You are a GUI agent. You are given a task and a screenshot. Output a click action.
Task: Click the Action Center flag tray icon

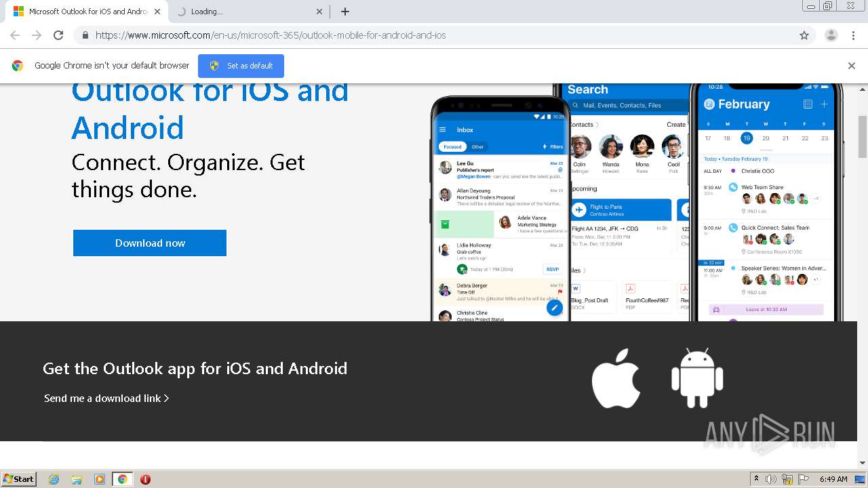point(804,479)
